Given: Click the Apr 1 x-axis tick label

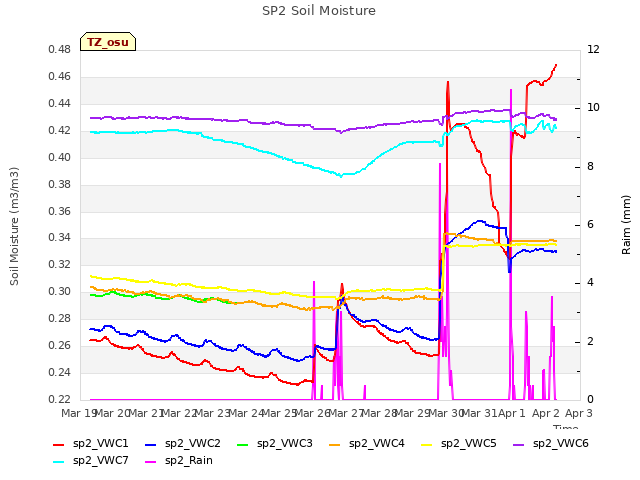Looking at the screenshot, I should pyautogui.click(x=512, y=413).
